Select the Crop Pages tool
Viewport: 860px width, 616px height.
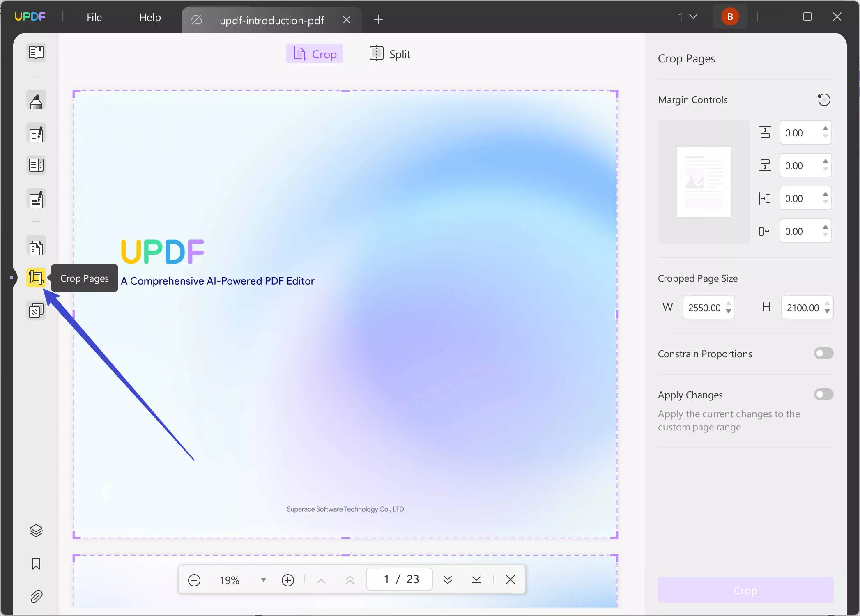pyautogui.click(x=37, y=279)
